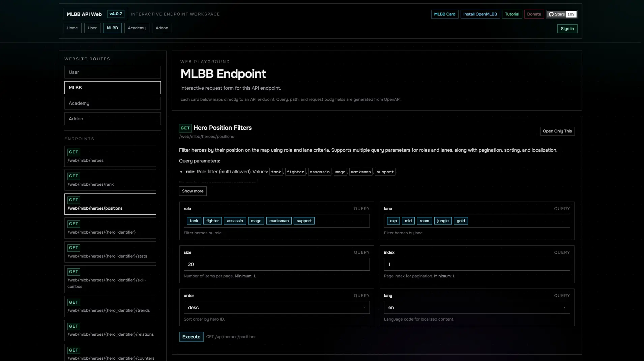Viewport: 644px width, 361px height.
Task: Click the MLBB API Web logo title
Action: point(84,14)
